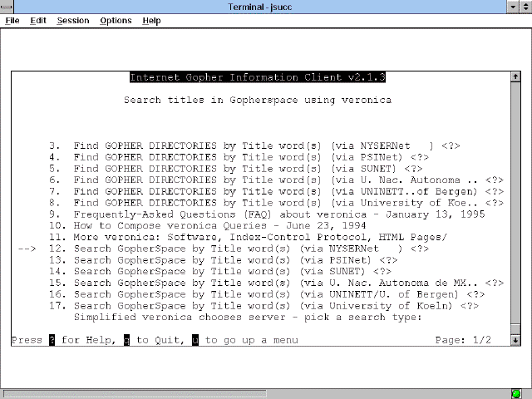Image resolution: width=532 pixels, height=399 pixels.
Task: Click Simplified veronica chooses server line
Action: click(x=248, y=318)
